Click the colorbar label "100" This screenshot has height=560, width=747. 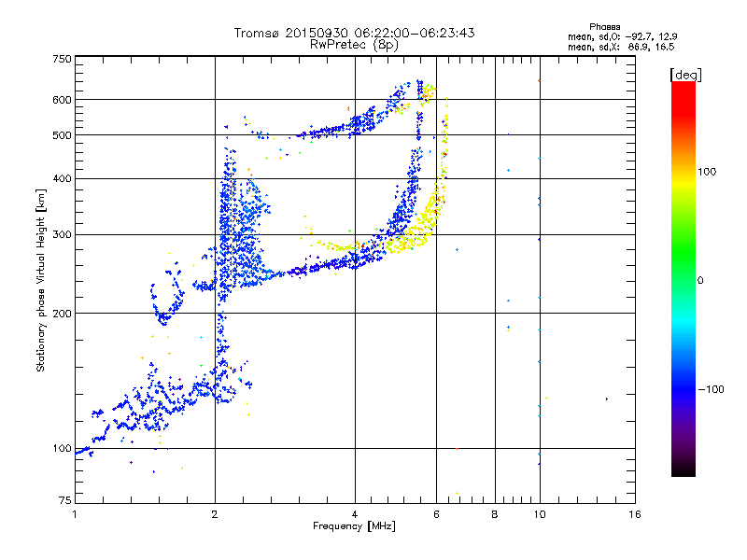tap(707, 172)
